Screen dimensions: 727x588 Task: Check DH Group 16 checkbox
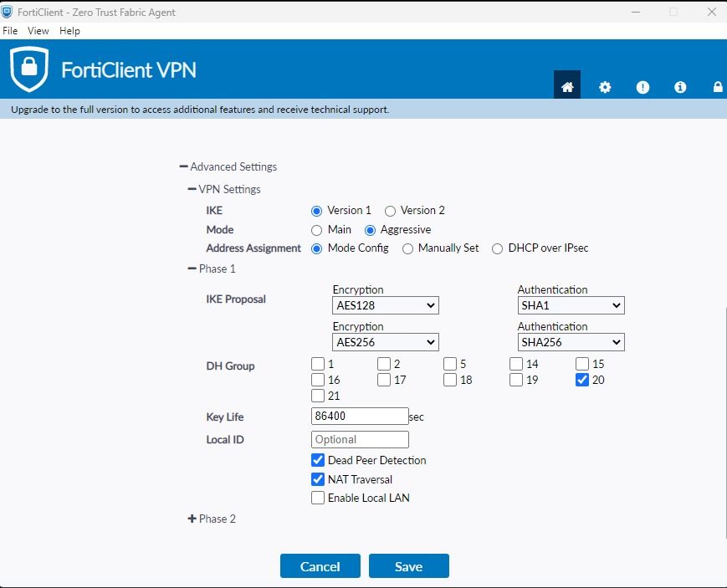click(318, 380)
